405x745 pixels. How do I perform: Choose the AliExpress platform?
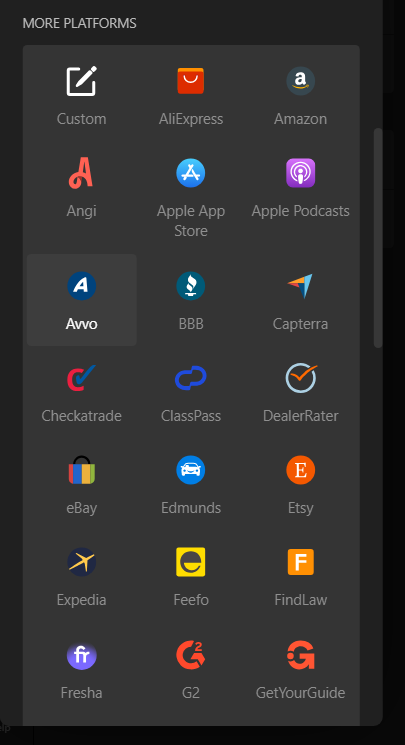click(x=191, y=95)
